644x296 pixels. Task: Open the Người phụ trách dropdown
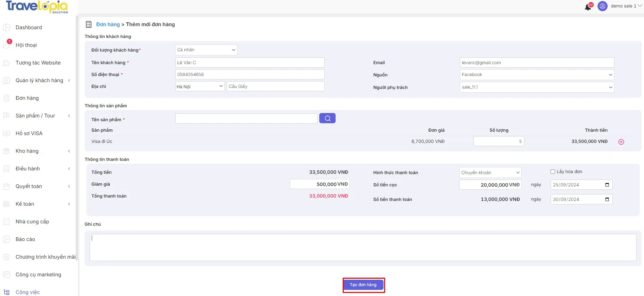point(537,87)
